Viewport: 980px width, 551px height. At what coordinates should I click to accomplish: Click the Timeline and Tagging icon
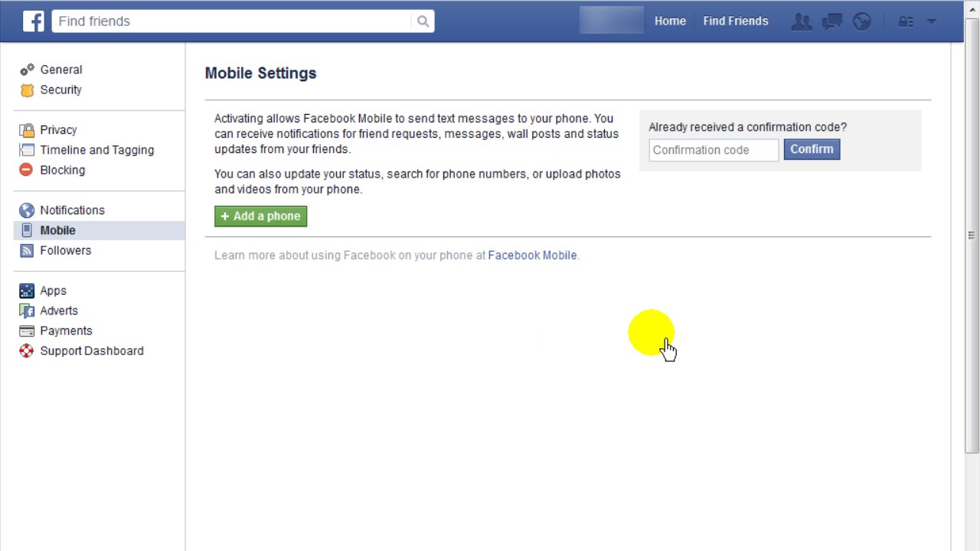click(27, 150)
